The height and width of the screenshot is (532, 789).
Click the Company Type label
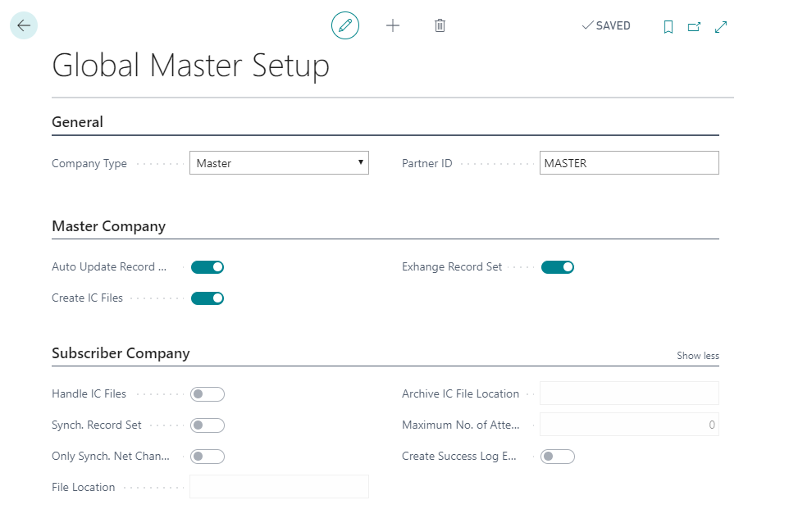(89, 163)
